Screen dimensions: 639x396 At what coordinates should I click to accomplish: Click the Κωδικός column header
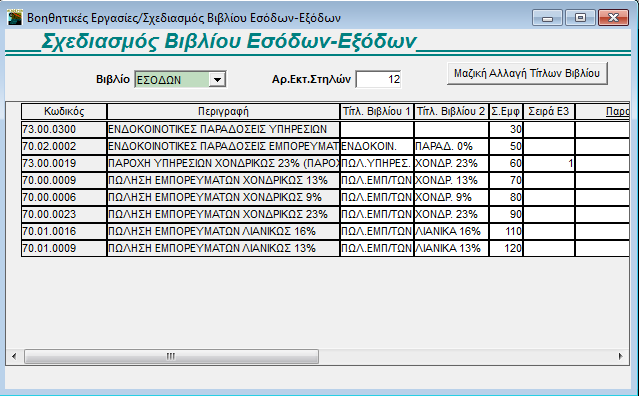click(x=64, y=111)
